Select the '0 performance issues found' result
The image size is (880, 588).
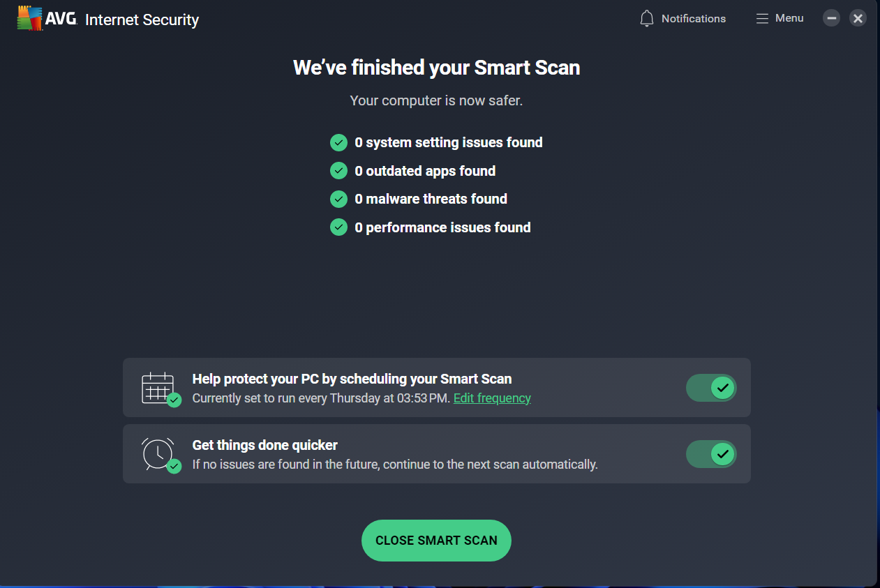[442, 227]
